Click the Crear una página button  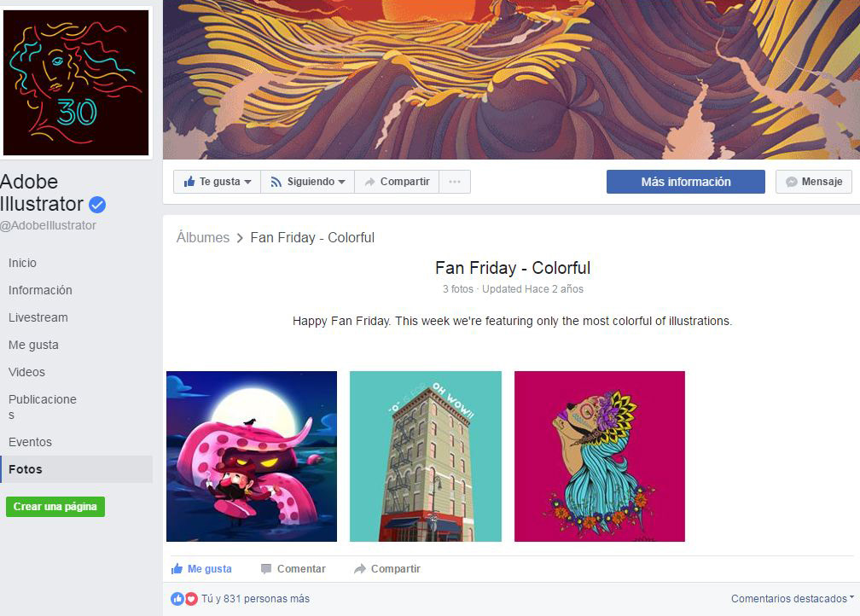[x=55, y=506]
